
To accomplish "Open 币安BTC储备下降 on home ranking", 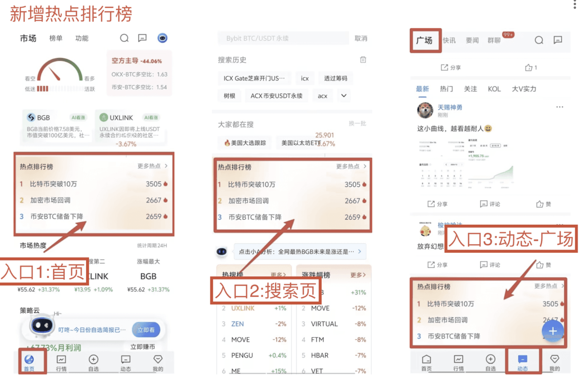I will point(94,216).
